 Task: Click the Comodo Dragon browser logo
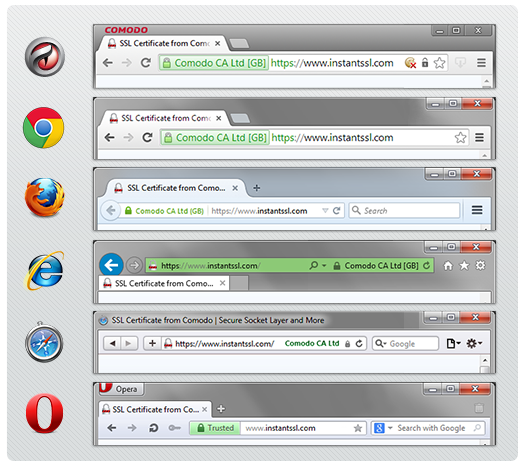point(45,57)
